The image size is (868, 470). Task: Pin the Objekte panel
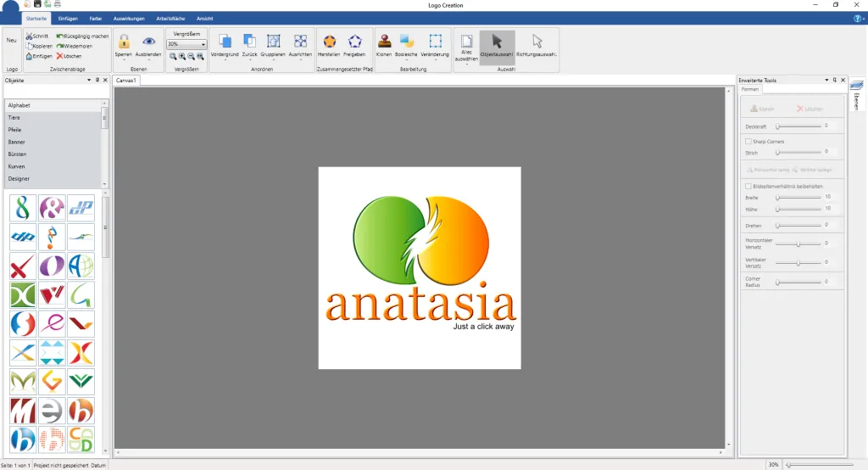tap(97, 80)
